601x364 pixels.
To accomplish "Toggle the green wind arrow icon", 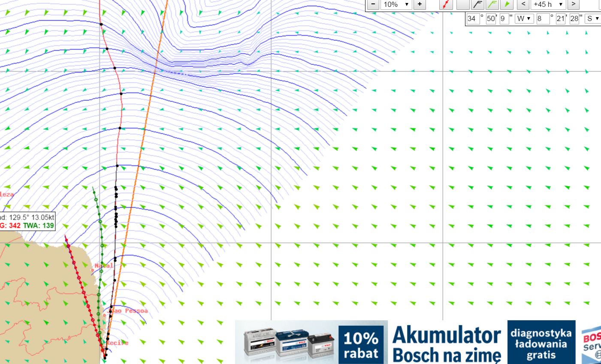I will point(507,4).
